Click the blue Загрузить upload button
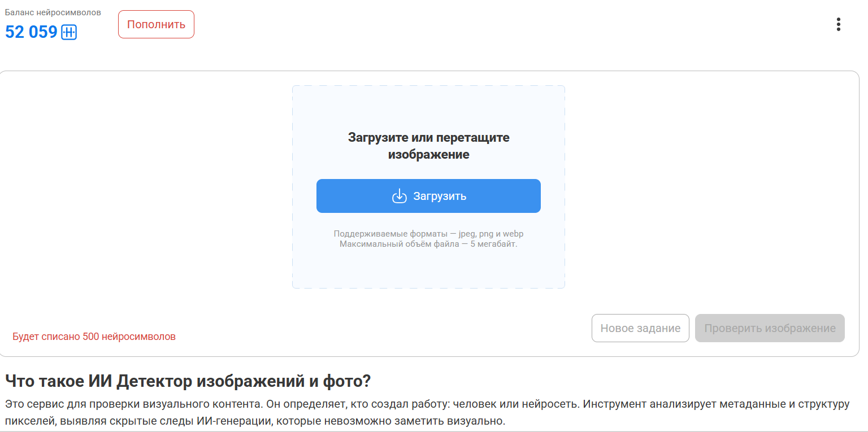Screen dimensions: 868x432 428,196
